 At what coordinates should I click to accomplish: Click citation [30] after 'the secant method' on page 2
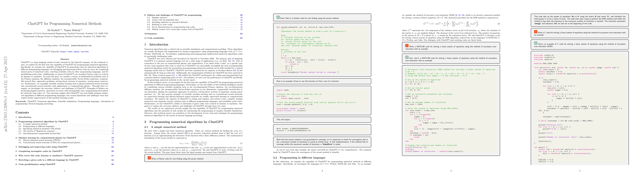[x=186, y=133]
